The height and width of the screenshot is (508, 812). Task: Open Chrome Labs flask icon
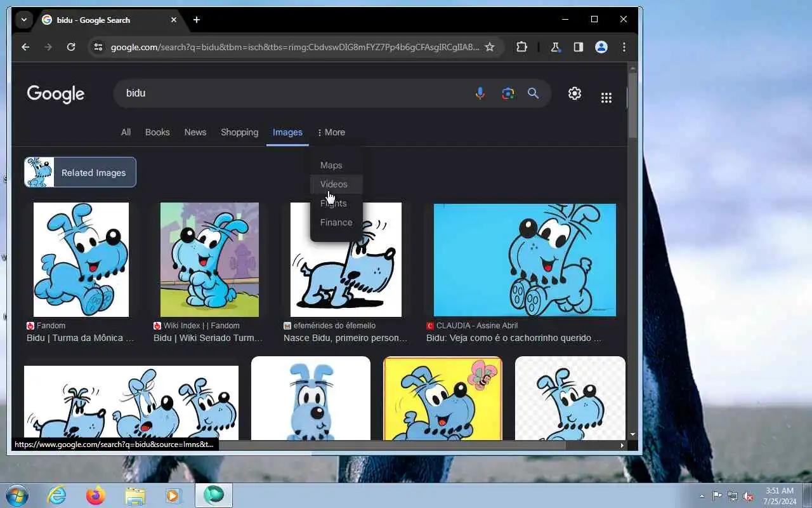pos(556,47)
